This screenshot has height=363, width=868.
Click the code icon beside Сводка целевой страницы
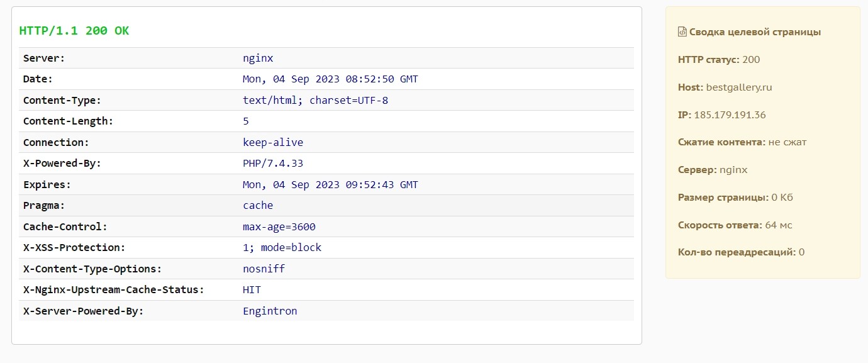pyautogui.click(x=682, y=32)
